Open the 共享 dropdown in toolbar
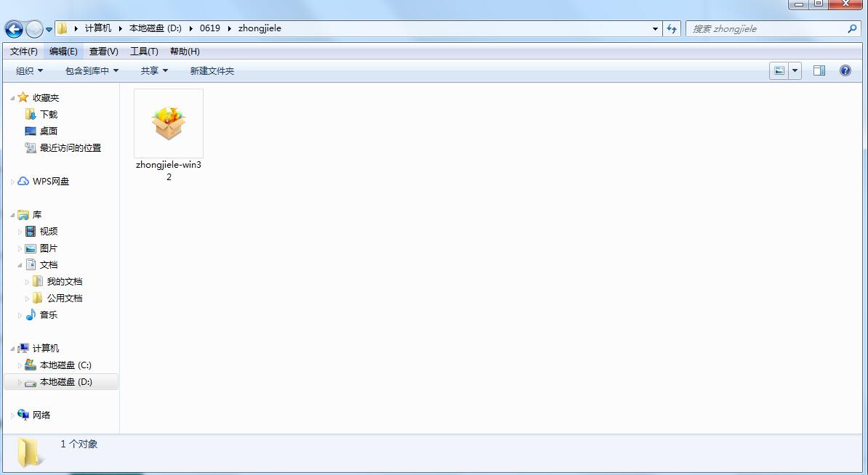This screenshot has height=475, width=868. [x=154, y=70]
